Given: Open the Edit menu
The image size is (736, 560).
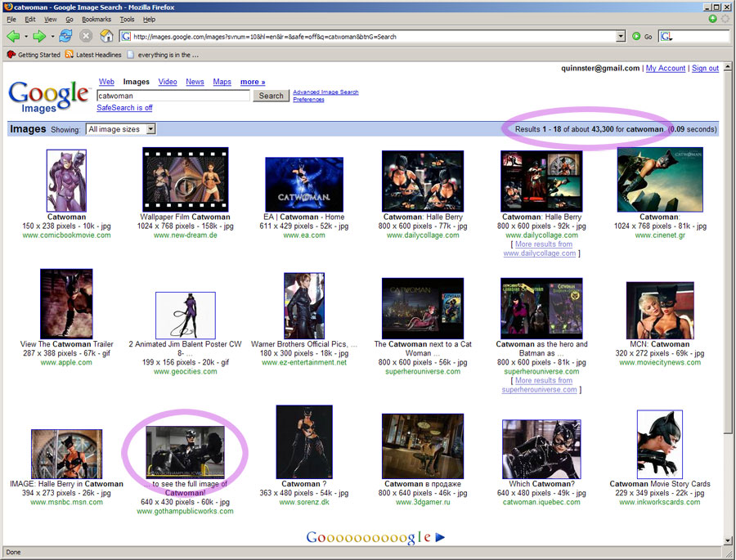Looking at the screenshot, I should tap(30, 20).
